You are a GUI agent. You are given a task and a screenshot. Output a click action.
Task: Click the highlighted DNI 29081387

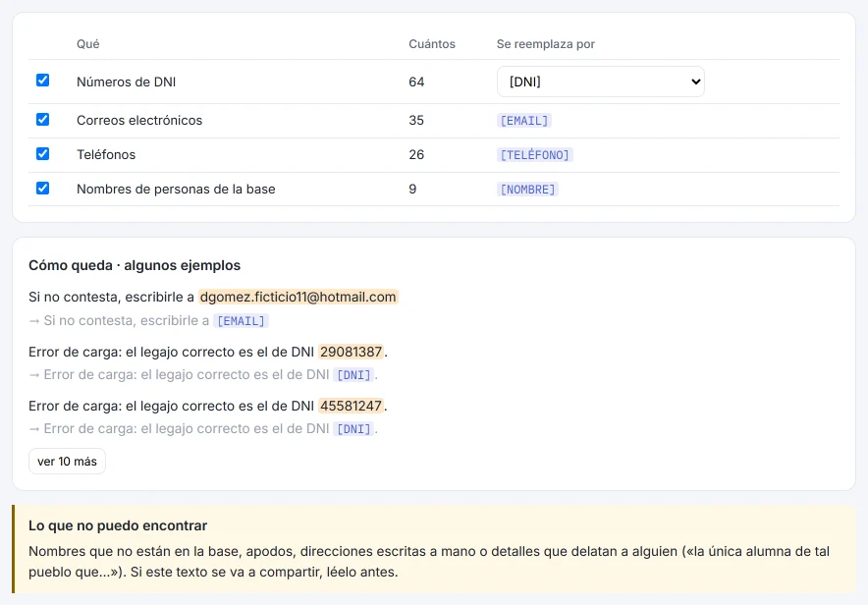351,352
